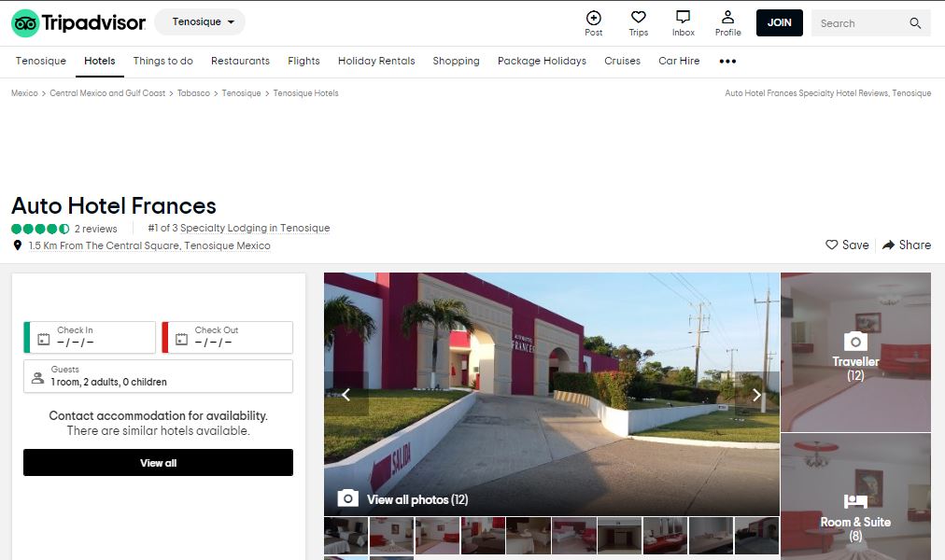This screenshot has width=945, height=560.
Task: Select the fifth thumbnail in photo strip
Action: click(529, 536)
